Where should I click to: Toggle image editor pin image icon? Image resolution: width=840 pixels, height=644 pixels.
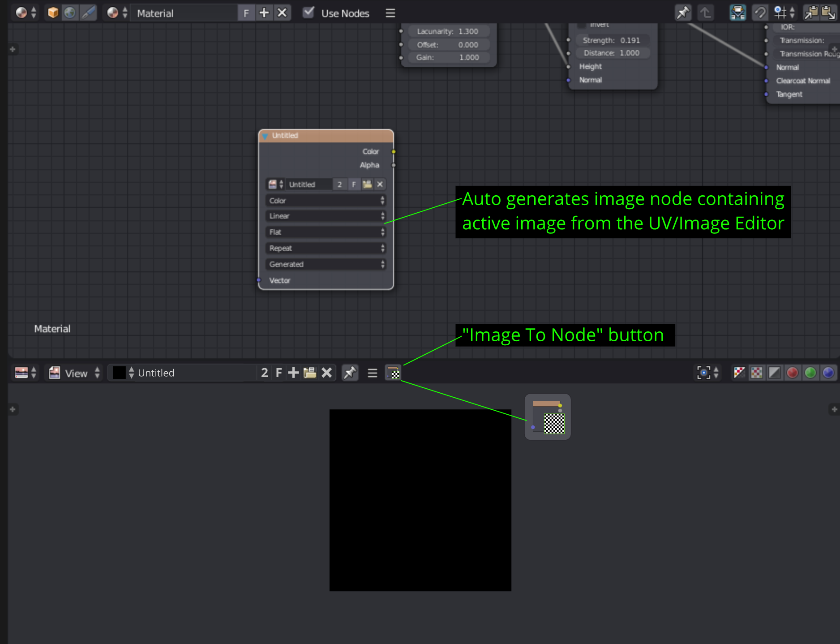click(x=349, y=373)
